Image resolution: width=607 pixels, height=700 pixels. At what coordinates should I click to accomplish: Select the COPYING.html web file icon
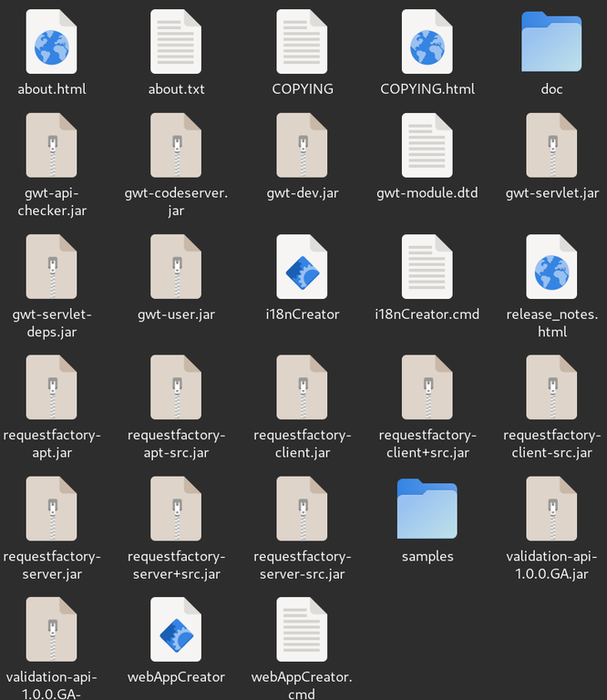point(427,42)
